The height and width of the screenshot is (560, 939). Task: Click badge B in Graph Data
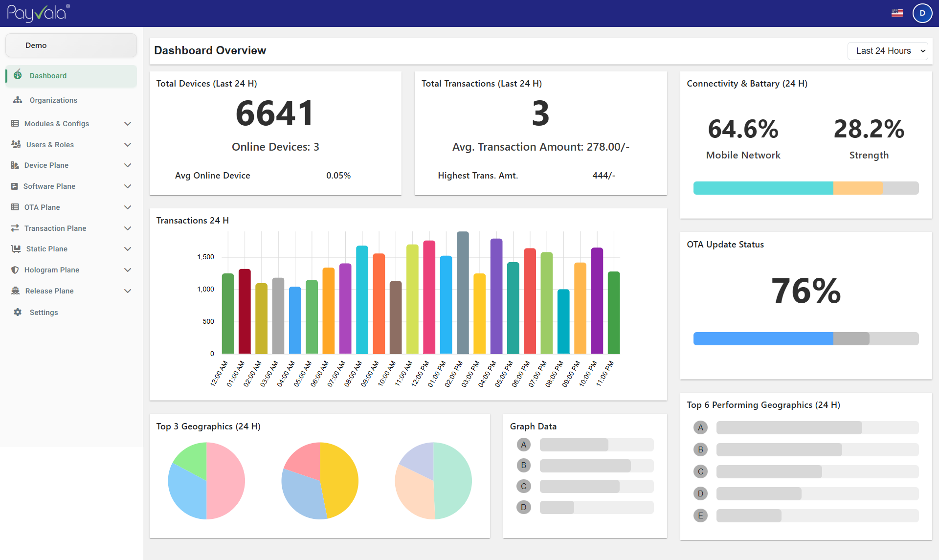click(524, 465)
